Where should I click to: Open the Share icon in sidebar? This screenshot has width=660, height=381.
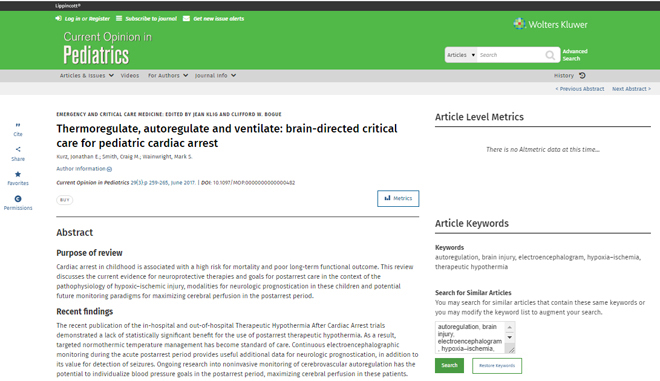[x=18, y=149]
